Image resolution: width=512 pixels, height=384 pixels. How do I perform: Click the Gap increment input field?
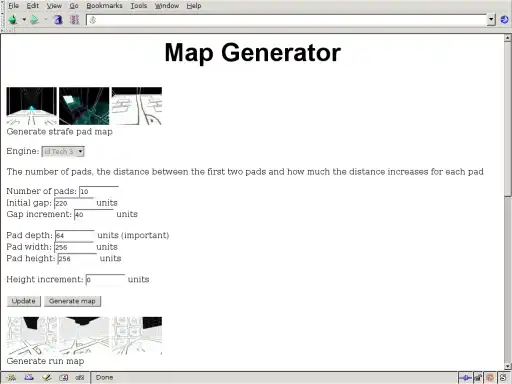(94, 214)
